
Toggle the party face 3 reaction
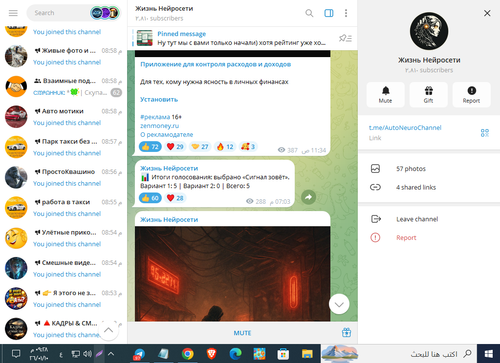click(248, 147)
